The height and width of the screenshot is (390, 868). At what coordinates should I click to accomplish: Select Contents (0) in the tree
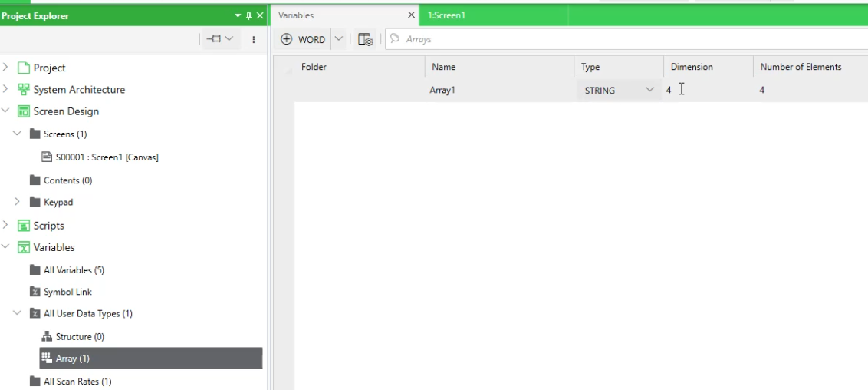[67, 180]
